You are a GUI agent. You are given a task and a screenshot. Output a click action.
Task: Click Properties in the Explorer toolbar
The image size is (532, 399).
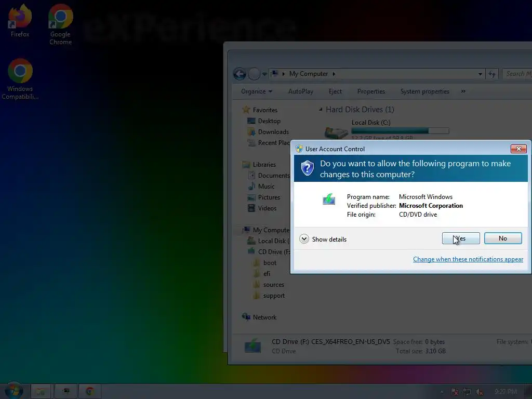pos(371,91)
